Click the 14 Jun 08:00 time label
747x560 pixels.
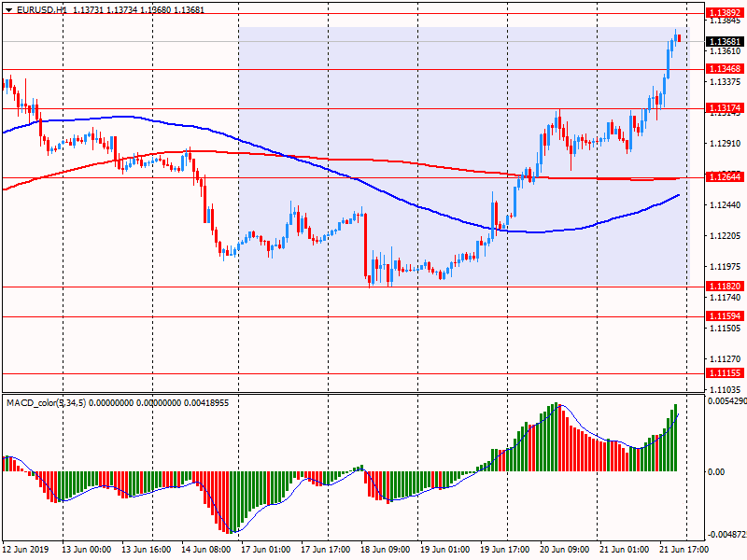(206, 549)
